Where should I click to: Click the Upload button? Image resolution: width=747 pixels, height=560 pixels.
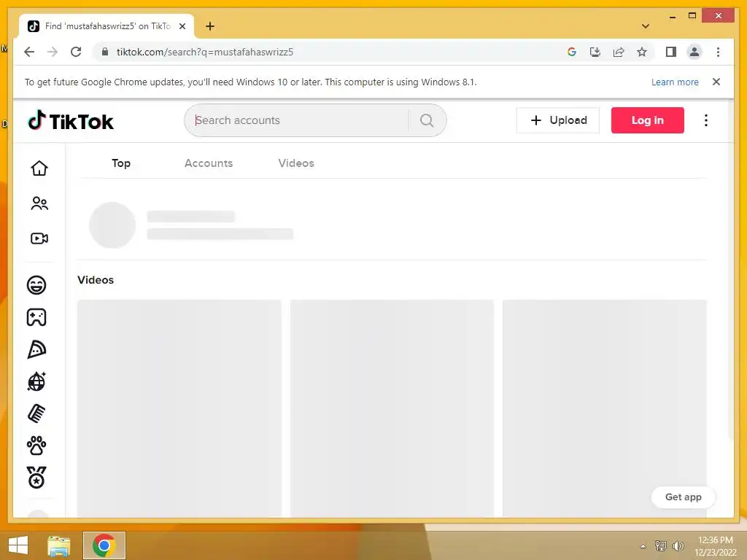point(558,120)
